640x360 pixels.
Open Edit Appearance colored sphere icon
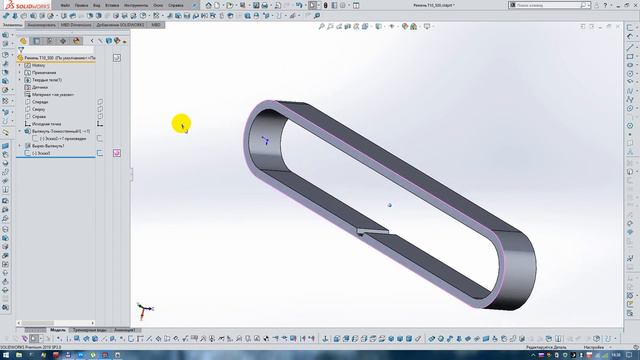click(404, 27)
